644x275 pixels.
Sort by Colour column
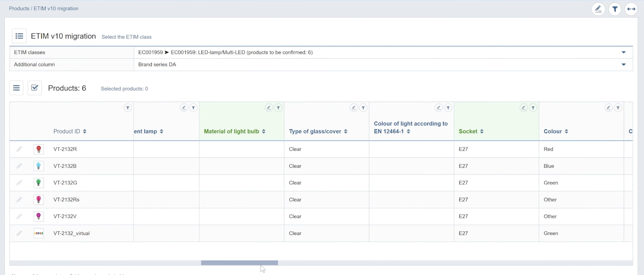566,131
